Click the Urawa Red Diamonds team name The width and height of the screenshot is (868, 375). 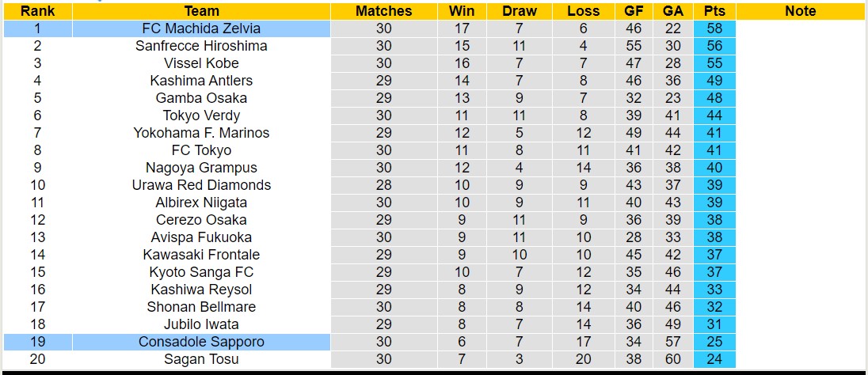pos(201,185)
